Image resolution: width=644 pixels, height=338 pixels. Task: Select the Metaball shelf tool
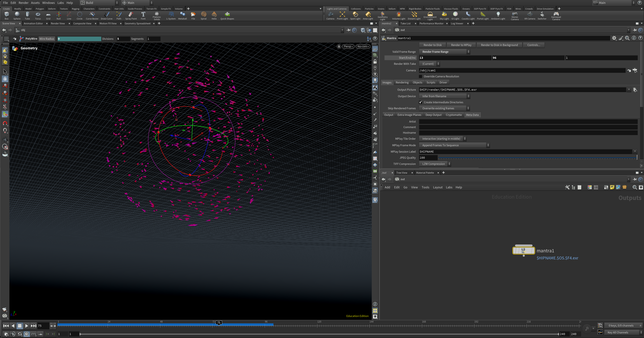(182, 15)
